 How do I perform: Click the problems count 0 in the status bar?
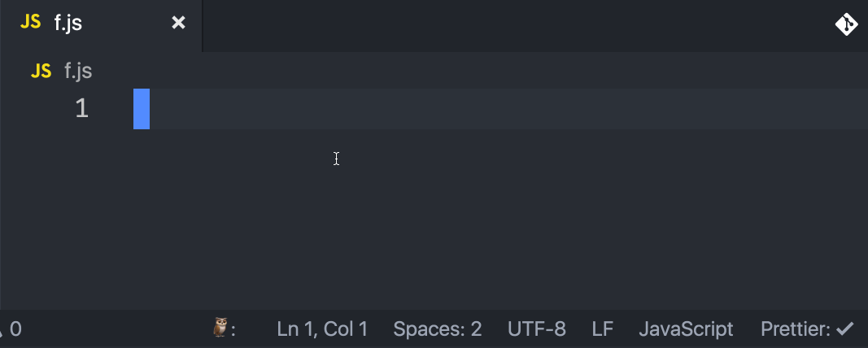point(15,329)
